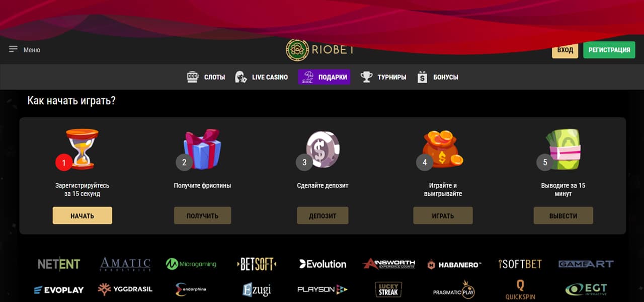Click the Вход login button
Viewport: 644px width, 302px height.
pyautogui.click(x=565, y=50)
